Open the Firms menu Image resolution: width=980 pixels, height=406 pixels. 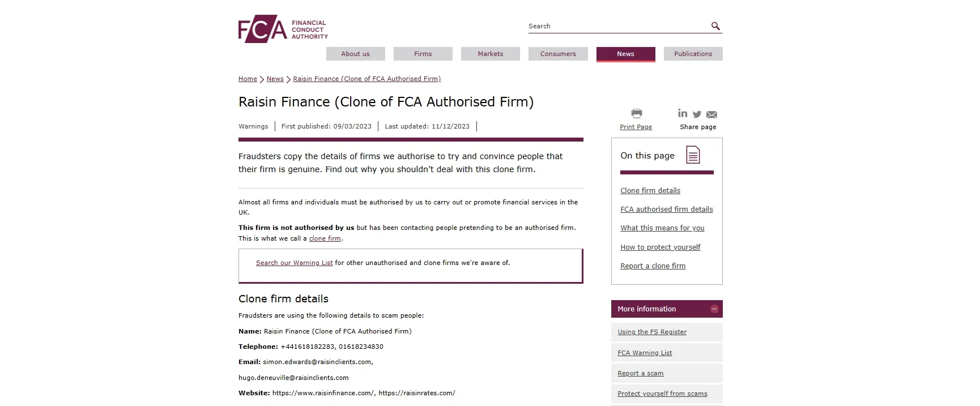click(x=423, y=54)
